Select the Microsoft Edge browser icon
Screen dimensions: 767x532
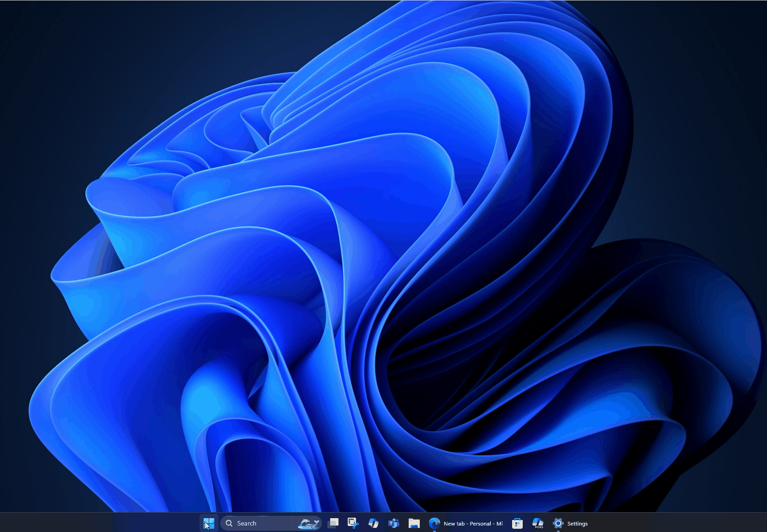pyautogui.click(x=435, y=523)
